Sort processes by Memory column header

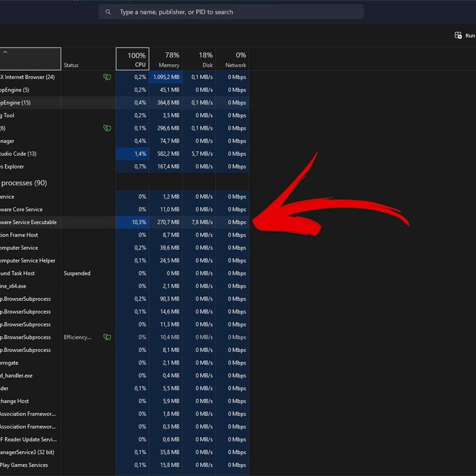165,59
